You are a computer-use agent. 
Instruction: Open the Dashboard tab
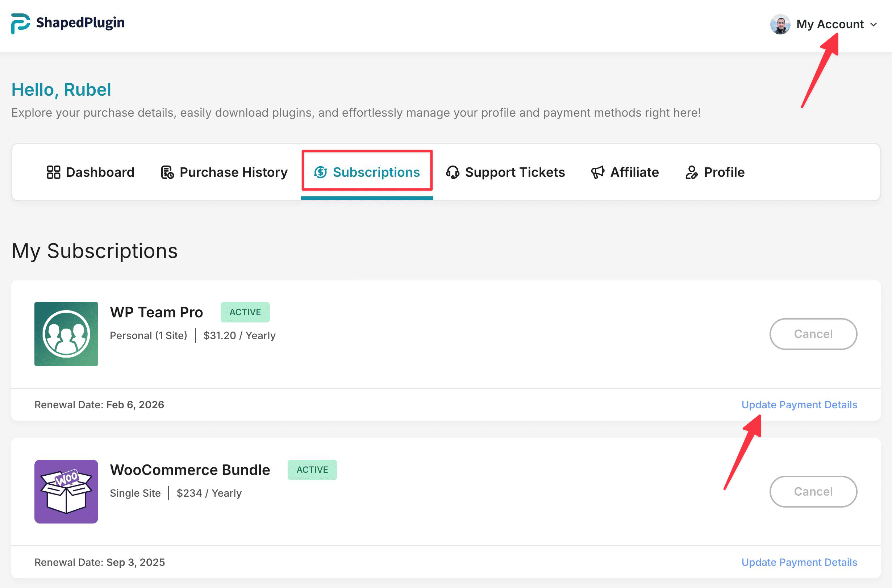[90, 172]
